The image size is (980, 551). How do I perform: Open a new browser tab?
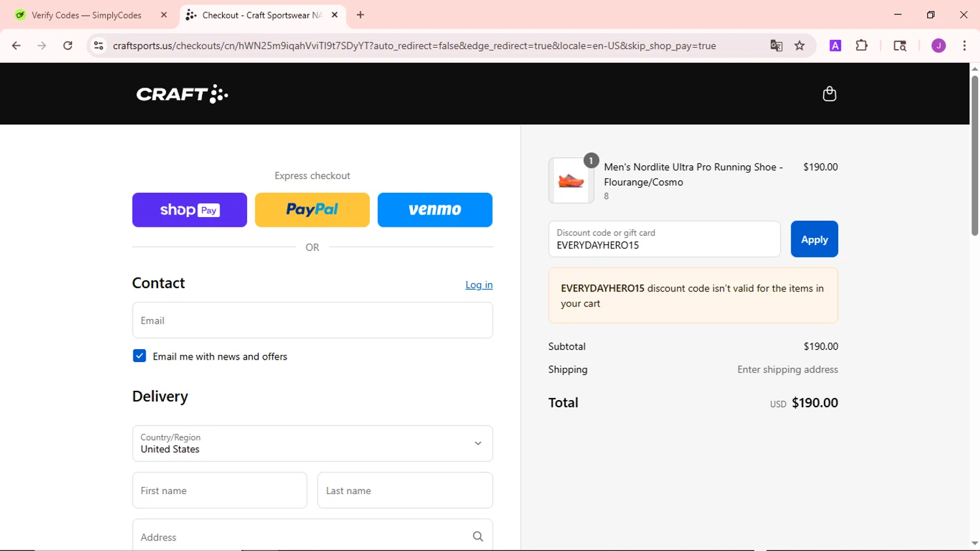[x=361, y=15]
